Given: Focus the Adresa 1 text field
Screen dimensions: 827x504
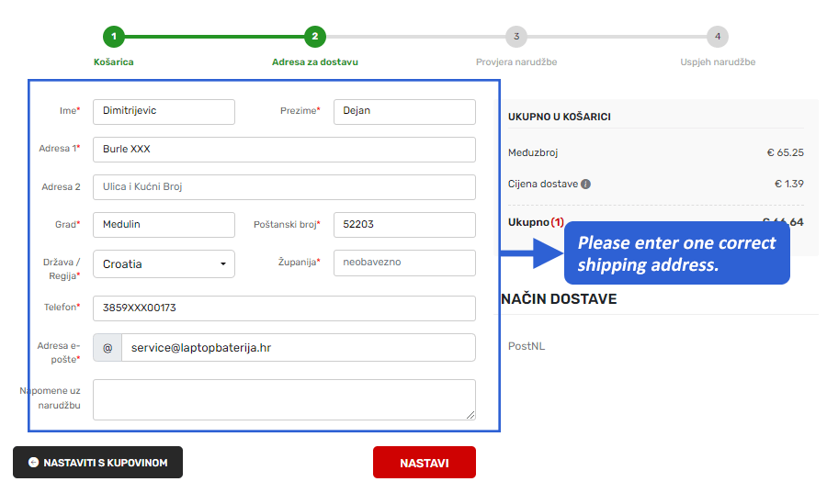Looking at the screenshot, I should (x=284, y=150).
